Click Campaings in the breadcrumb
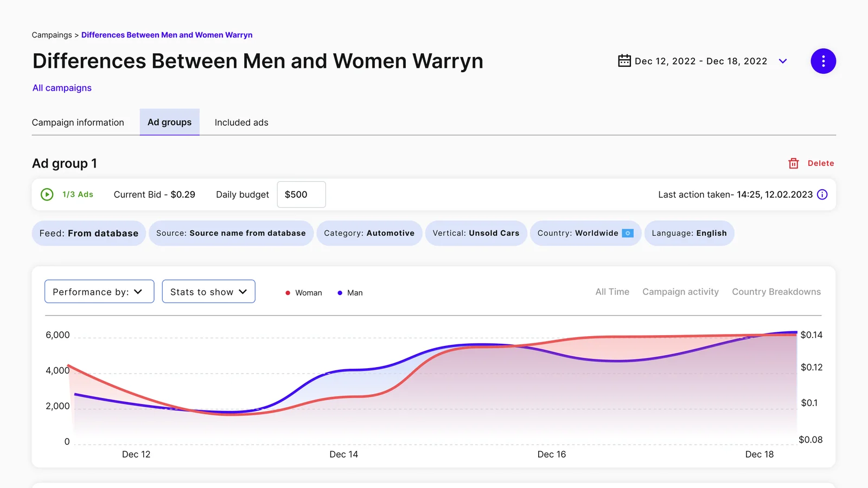The height and width of the screenshot is (488, 868). (x=52, y=35)
